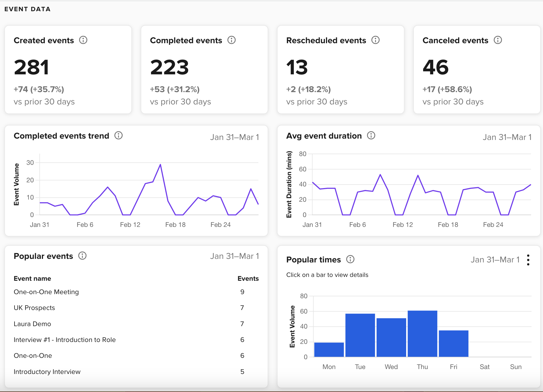
Task: Open Laura Demo event row
Action: pos(32,324)
